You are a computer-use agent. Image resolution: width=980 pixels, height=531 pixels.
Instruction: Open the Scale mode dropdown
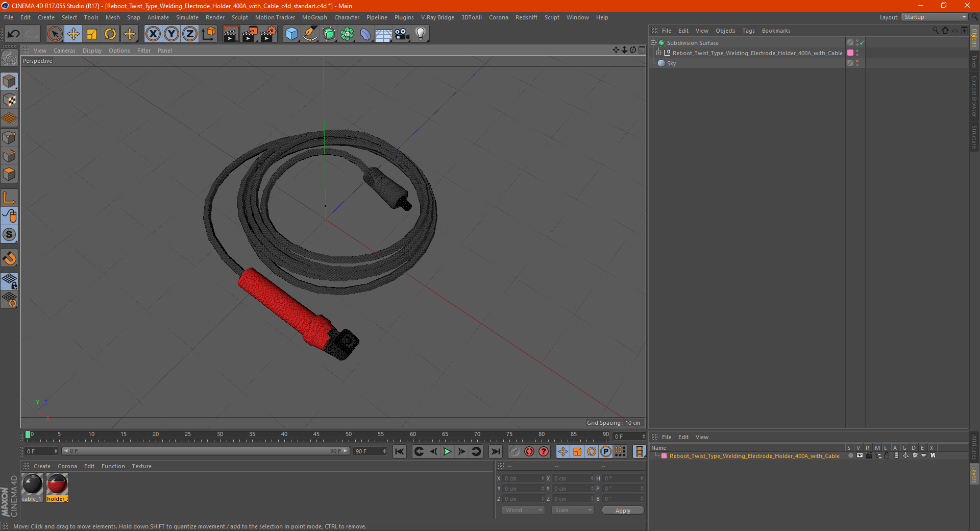(573, 510)
